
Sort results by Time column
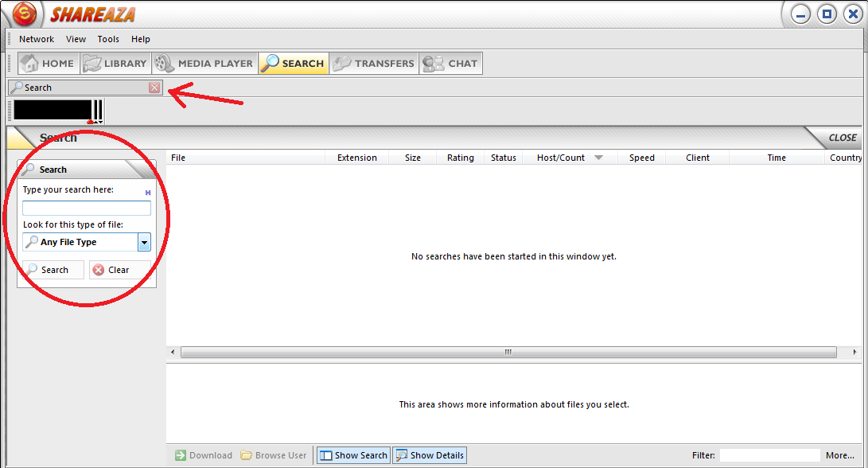click(777, 158)
